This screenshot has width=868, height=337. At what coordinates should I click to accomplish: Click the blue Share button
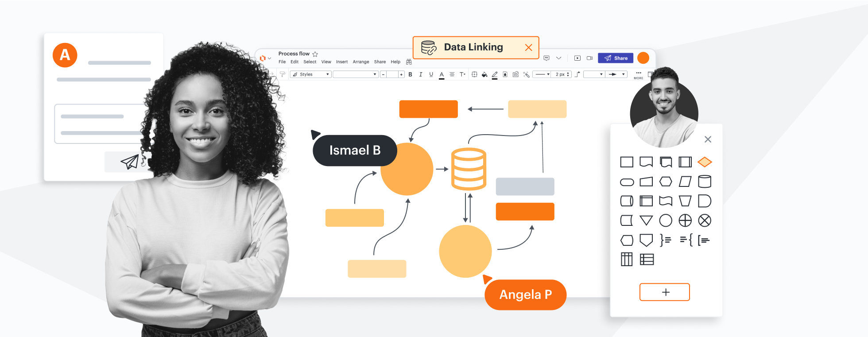(x=616, y=58)
